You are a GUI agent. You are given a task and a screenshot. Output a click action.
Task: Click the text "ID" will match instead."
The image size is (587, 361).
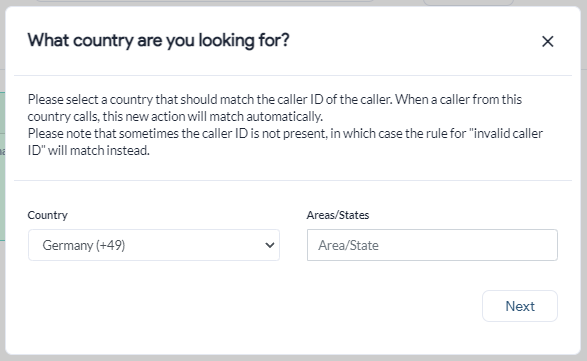click(x=88, y=150)
